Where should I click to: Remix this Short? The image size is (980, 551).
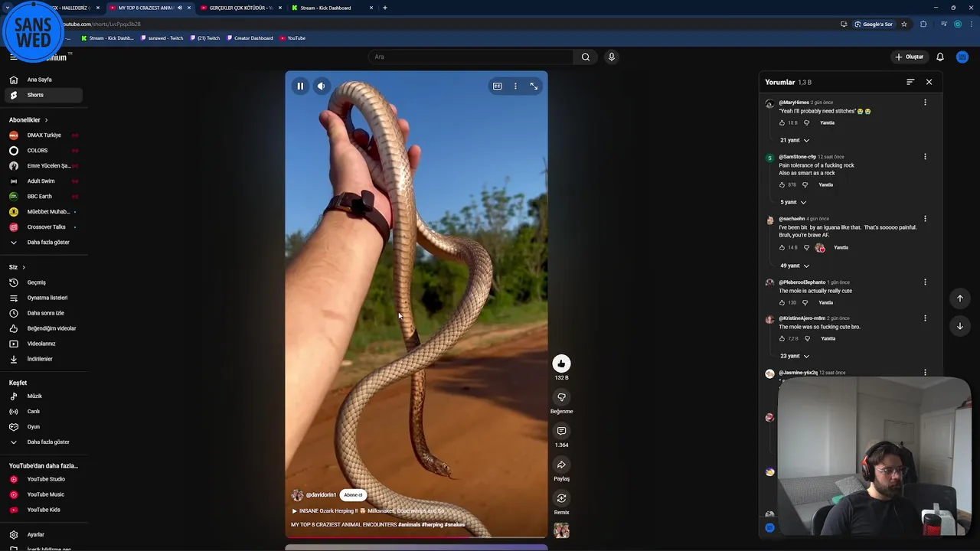pyautogui.click(x=561, y=498)
